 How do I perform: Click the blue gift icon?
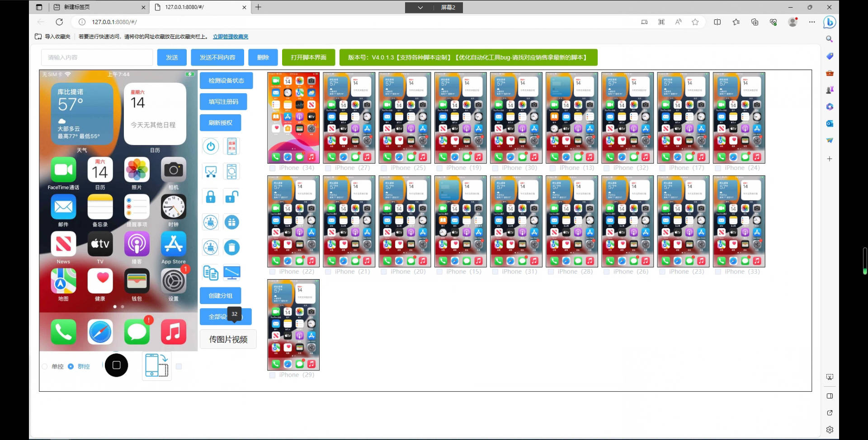coord(232,222)
